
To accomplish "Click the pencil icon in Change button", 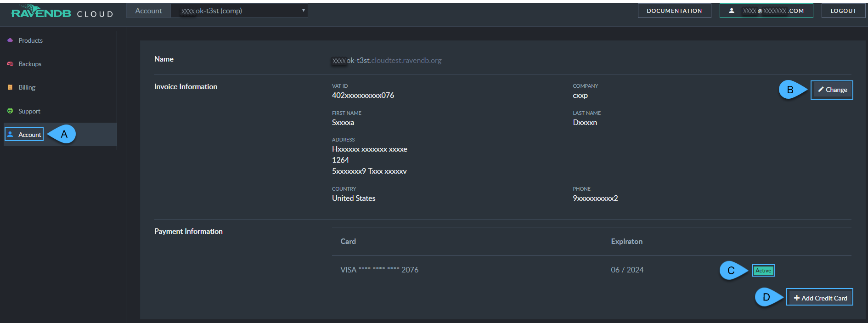I will pyautogui.click(x=821, y=90).
